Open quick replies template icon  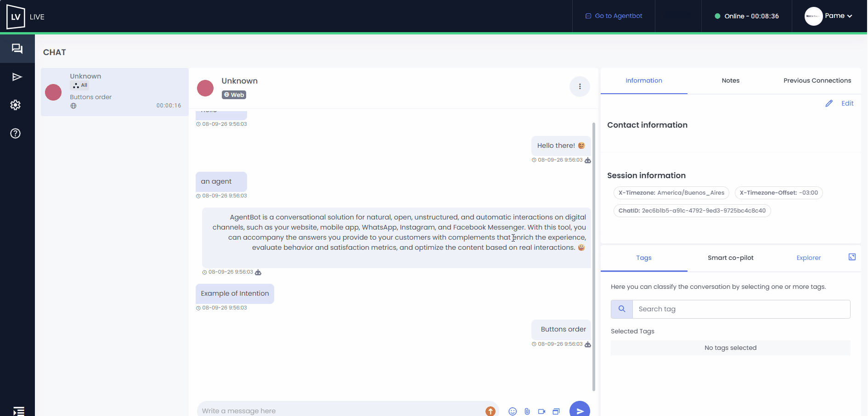pos(556,411)
